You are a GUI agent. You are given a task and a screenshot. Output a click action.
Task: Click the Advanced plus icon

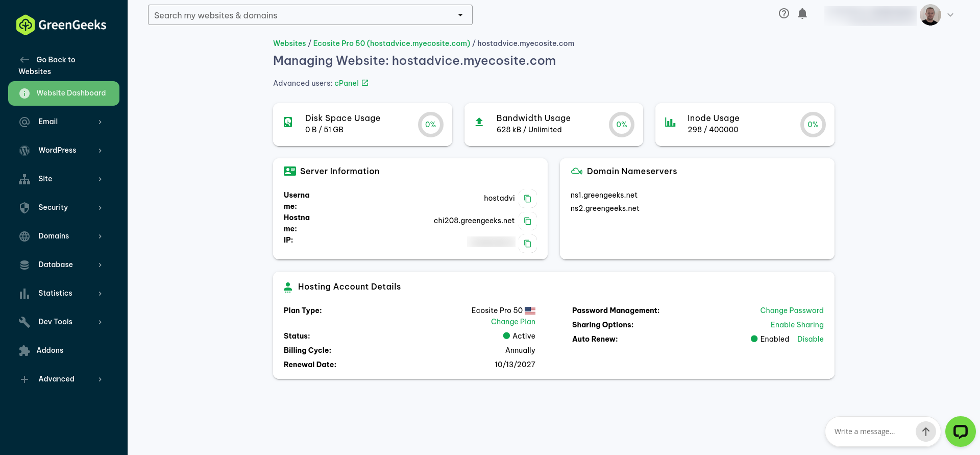point(24,379)
